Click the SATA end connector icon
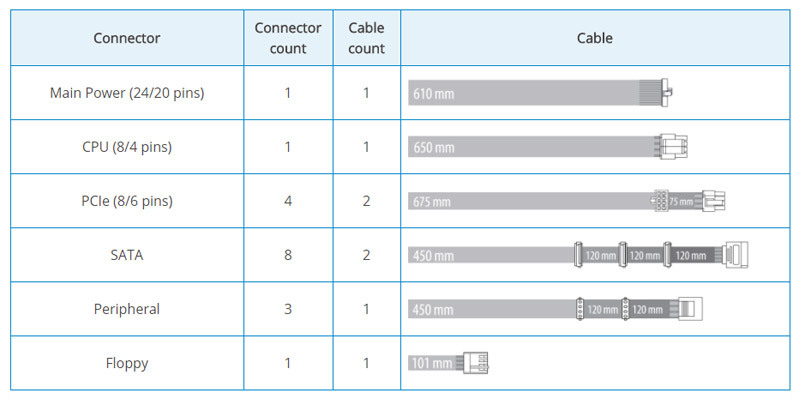The image size is (800, 399). tap(736, 255)
